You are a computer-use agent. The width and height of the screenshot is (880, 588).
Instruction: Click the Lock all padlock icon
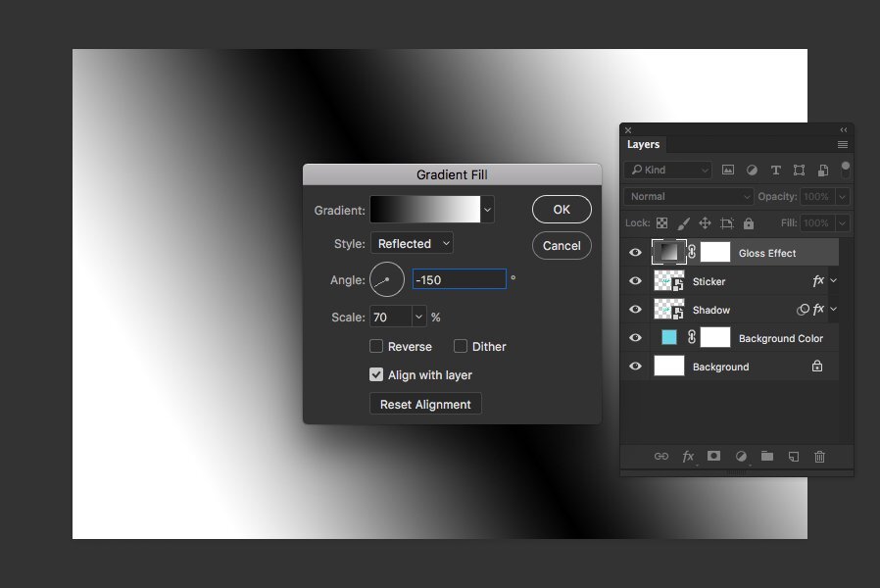click(749, 223)
